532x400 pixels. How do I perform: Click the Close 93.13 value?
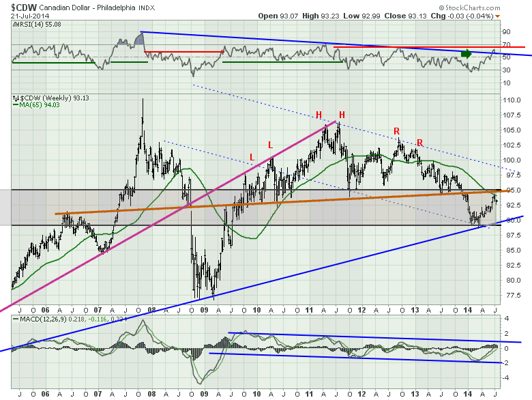pos(405,16)
